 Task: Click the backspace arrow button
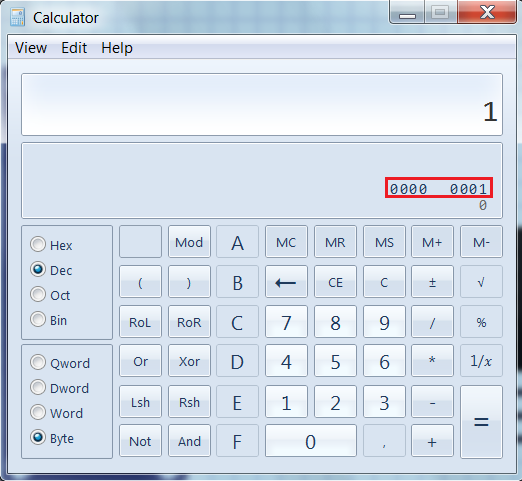pos(286,282)
